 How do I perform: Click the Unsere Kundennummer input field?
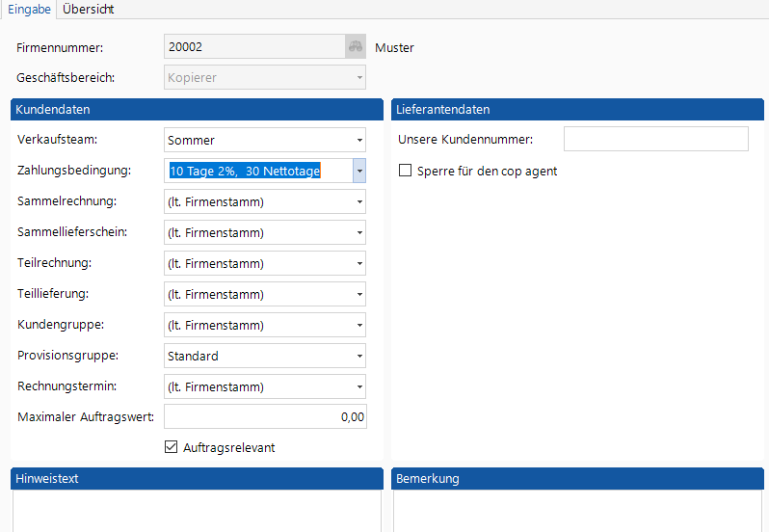[655, 140]
